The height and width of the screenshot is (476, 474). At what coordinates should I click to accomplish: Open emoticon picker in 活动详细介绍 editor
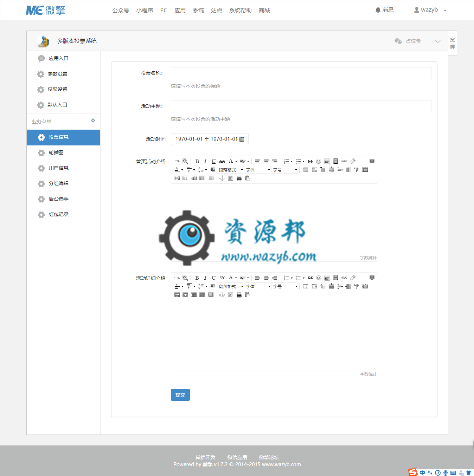point(319,278)
